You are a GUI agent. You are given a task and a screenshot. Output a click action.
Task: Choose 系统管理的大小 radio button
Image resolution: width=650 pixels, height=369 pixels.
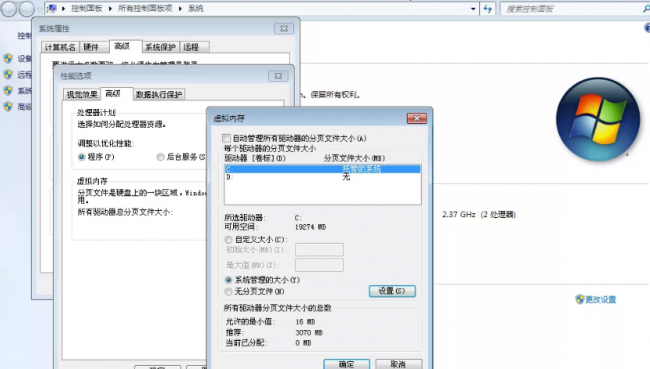pos(228,280)
